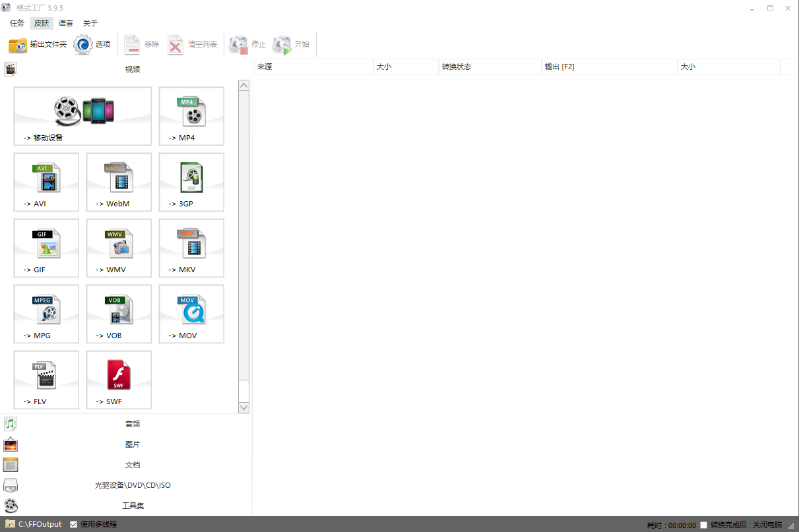This screenshot has width=799, height=532.
Task: Open the Language menu
Action: (66, 23)
